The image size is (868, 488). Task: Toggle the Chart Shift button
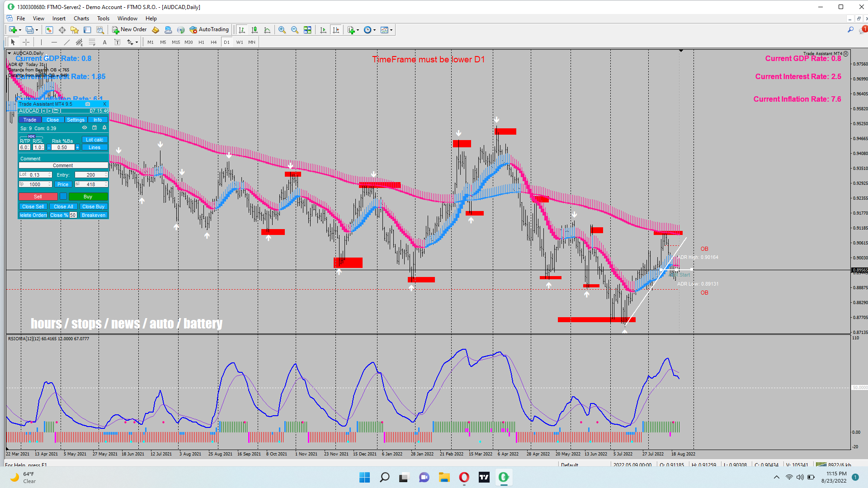[x=336, y=30]
